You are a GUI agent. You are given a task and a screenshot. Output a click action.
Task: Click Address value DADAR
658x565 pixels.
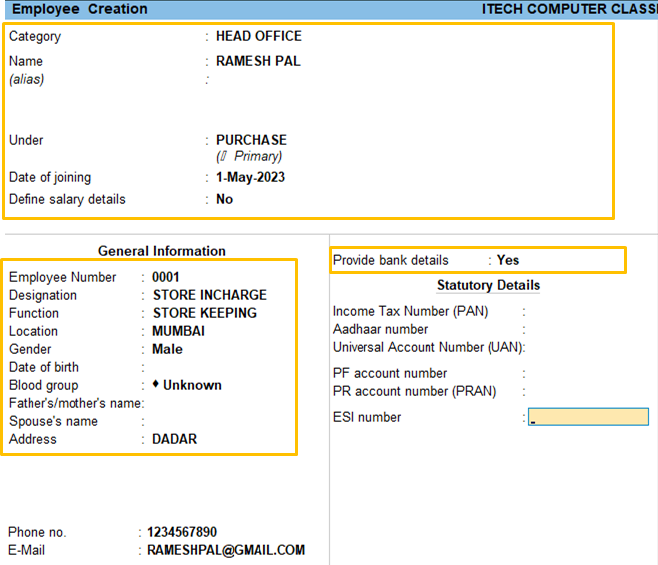174,439
